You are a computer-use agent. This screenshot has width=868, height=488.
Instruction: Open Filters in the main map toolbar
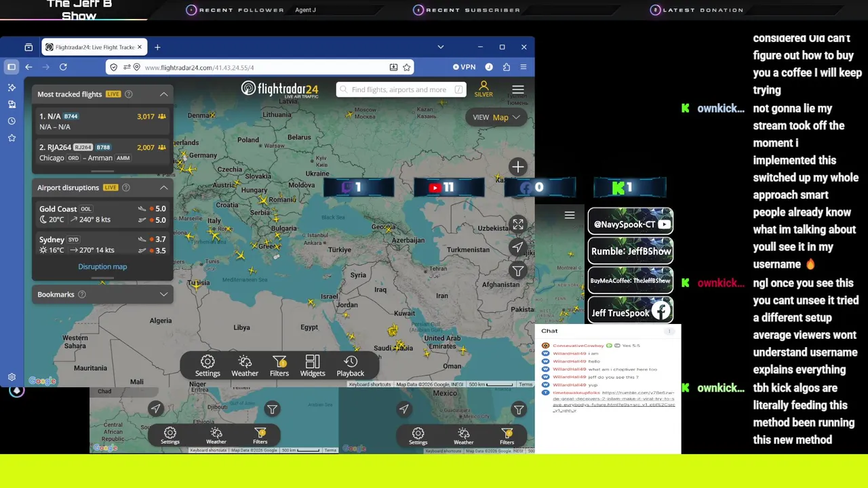click(279, 366)
